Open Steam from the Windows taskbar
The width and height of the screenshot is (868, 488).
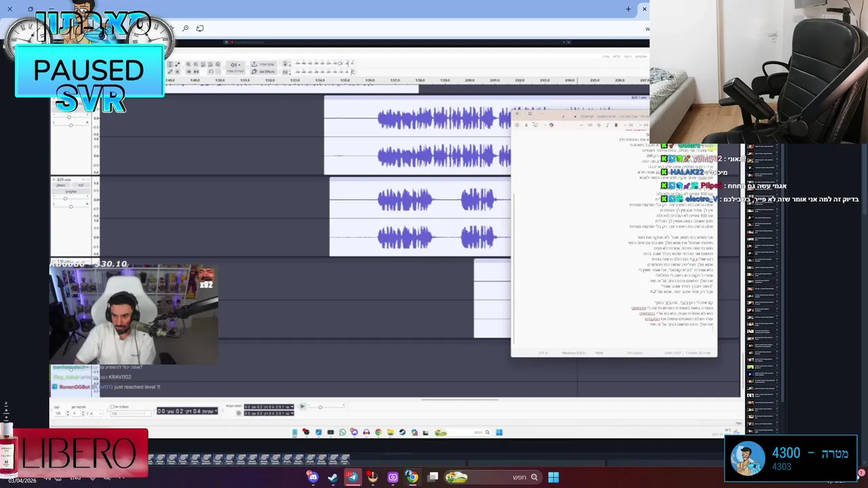[332, 477]
